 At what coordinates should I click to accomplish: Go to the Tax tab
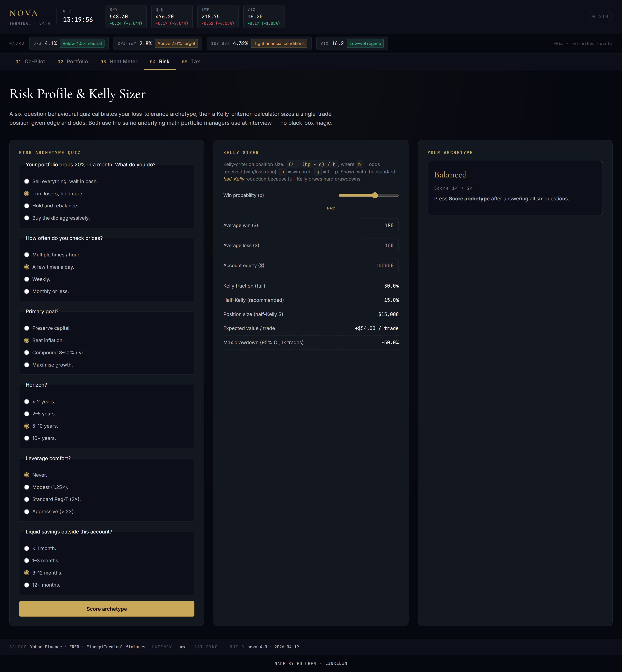point(191,62)
